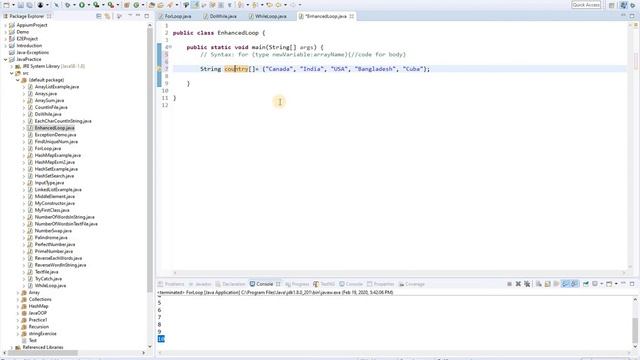This screenshot has height=360, width=640.
Task: Switch to the Java perspective icon
Action: (623, 5)
